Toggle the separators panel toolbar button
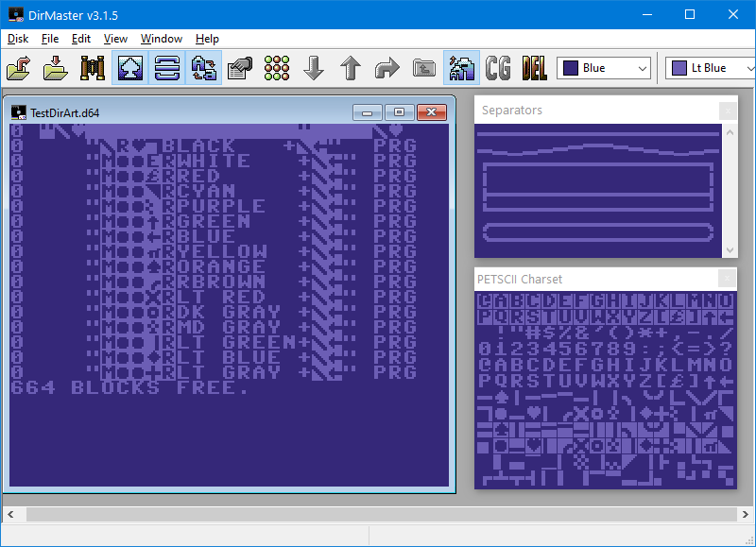Image resolution: width=756 pixels, height=547 pixels. [x=167, y=68]
